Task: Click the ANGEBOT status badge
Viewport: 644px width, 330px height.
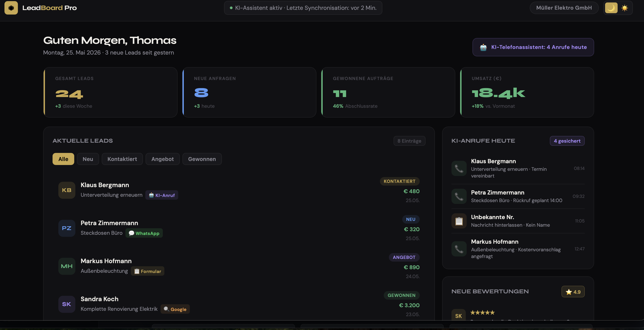Action: (404, 257)
